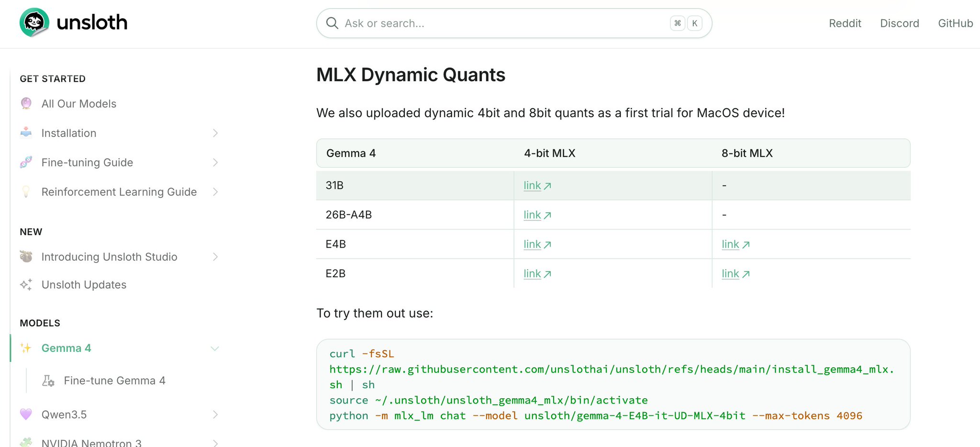Screen dimensions: 980x447
Task: Expand the NVIDIA Nemotron 3 section
Action: [215, 443]
